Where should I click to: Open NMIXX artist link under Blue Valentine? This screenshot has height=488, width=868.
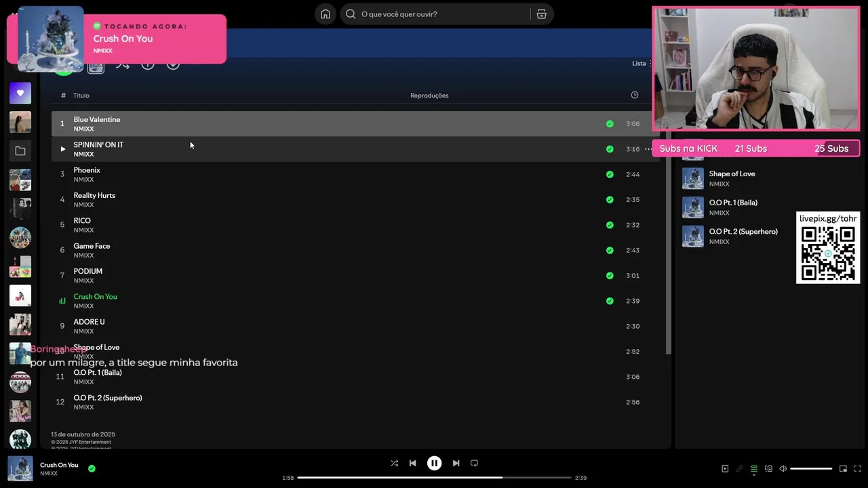(x=83, y=129)
